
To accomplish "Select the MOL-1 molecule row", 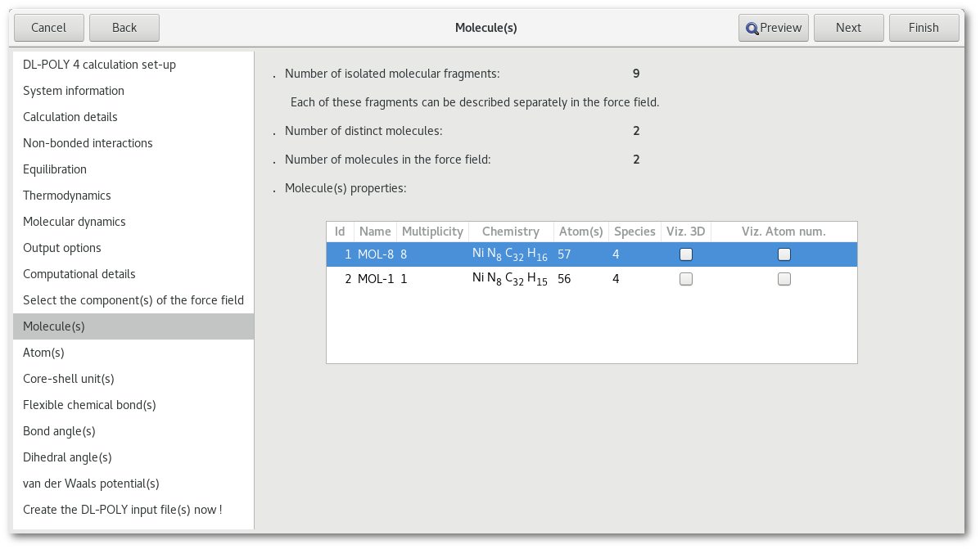I will [376, 279].
